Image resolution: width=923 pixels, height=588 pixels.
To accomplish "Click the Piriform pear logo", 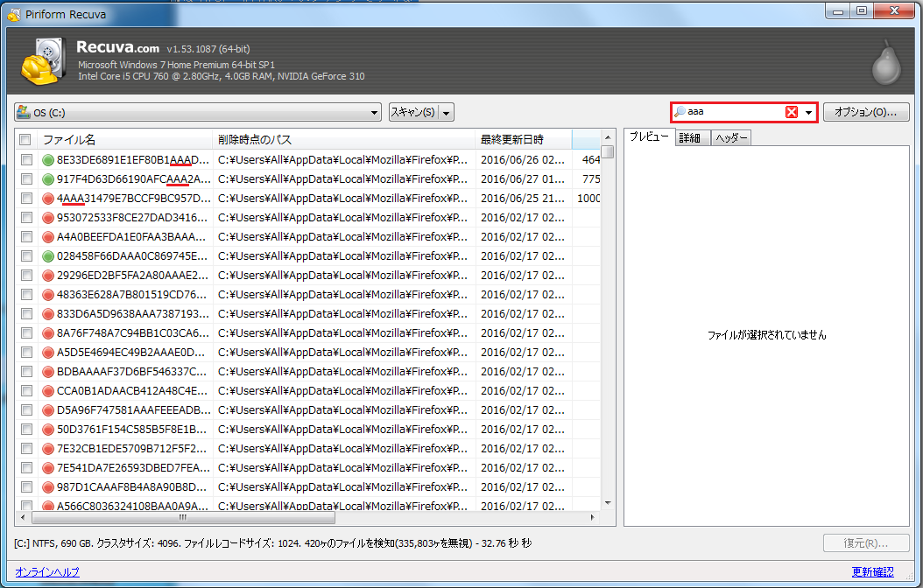I will point(886,62).
